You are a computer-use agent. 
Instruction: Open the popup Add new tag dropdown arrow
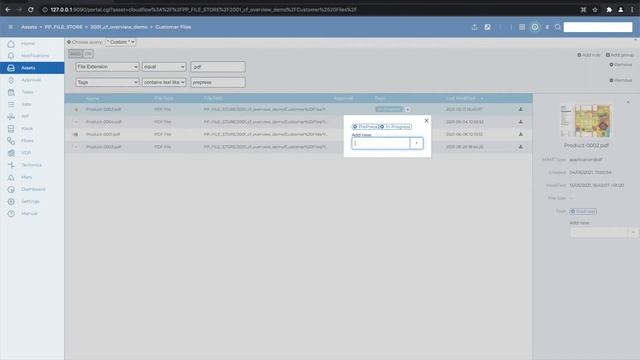[x=416, y=143]
